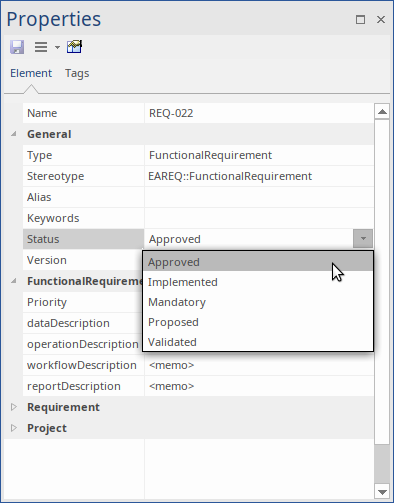Select the Type property label
Image resolution: width=394 pixels, height=503 pixels.
(39, 155)
